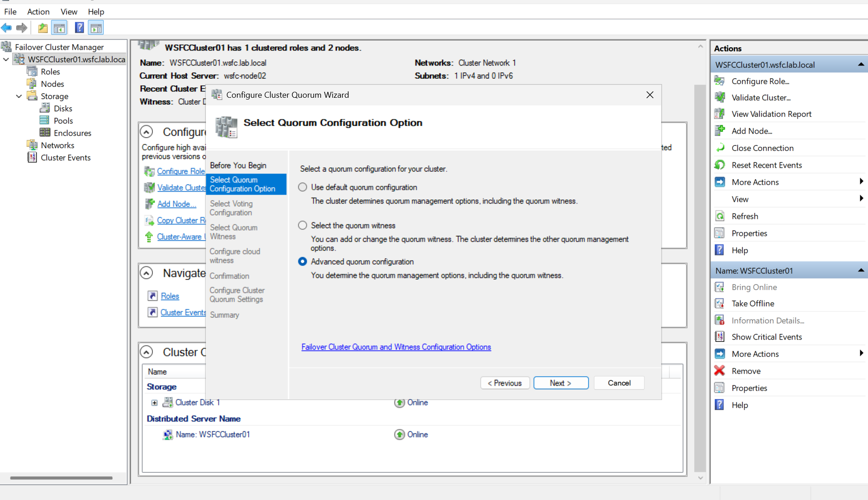Image resolution: width=868 pixels, height=500 pixels.
Task: Click the Disks icon in the tree
Action: (x=45, y=108)
